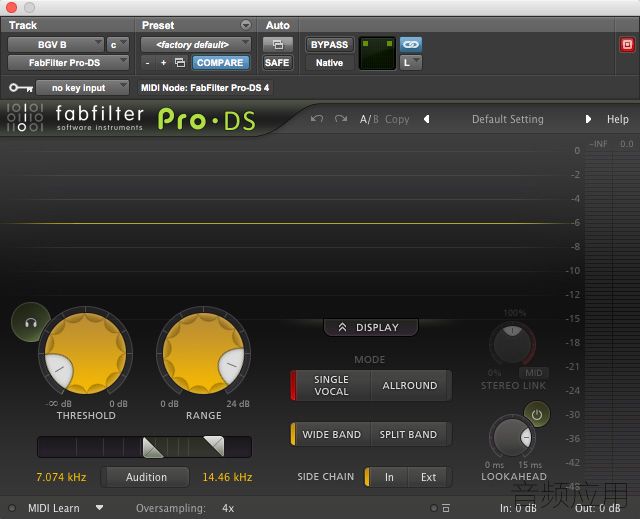The width and height of the screenshot is (640, 519).
Task: Select Single Vocal mode
Action: pyautogui.click(x=331, y=385)
